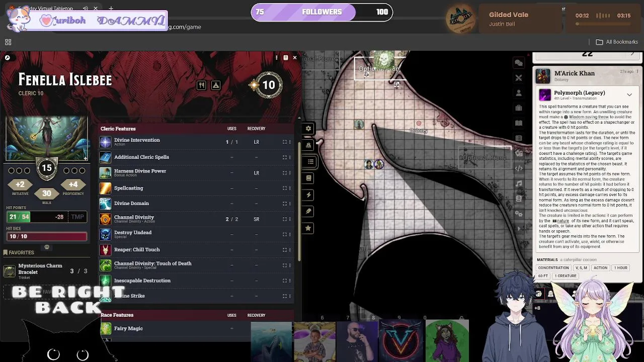Click the Fairy Magic feature icon

106,329
